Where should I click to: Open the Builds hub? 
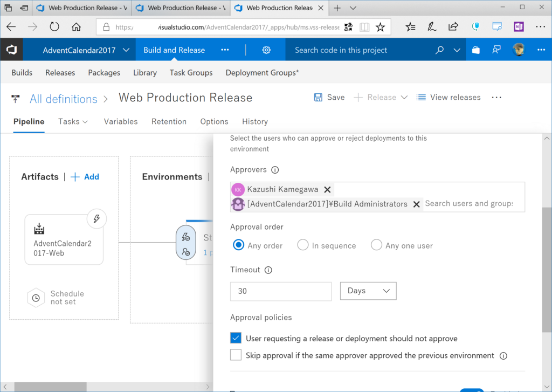pyautogui.click(x=22, y=73)
